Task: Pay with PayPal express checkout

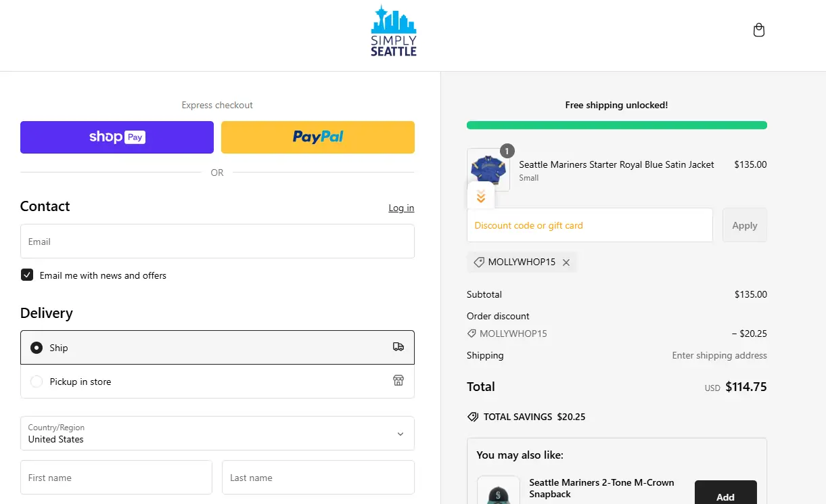Action: click(x=318, y=137)
